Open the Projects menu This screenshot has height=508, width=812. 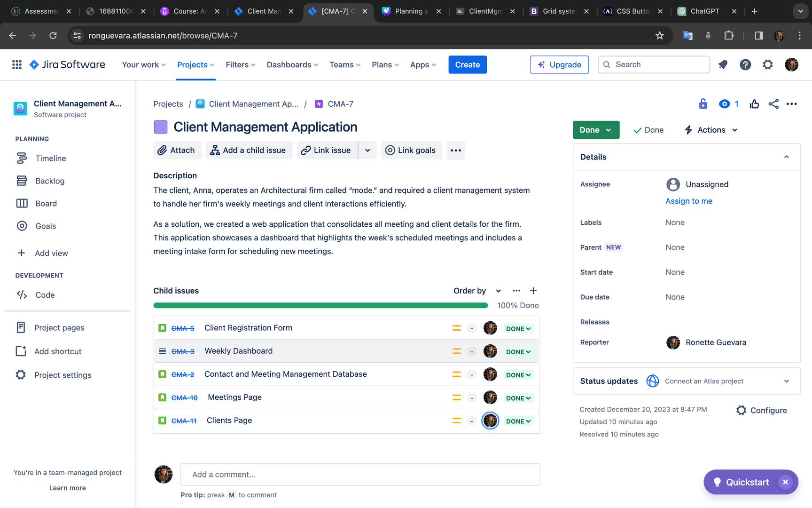coord(195,65)
